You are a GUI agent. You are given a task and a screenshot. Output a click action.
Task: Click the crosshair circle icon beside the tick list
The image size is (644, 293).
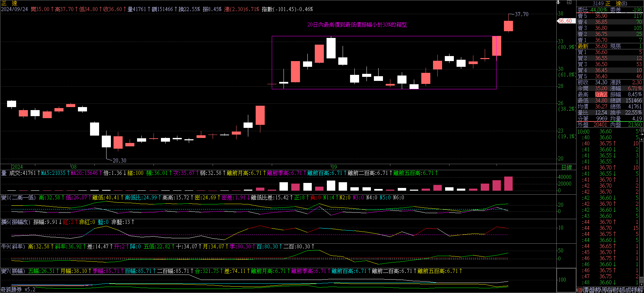click(x=641, y=130)
